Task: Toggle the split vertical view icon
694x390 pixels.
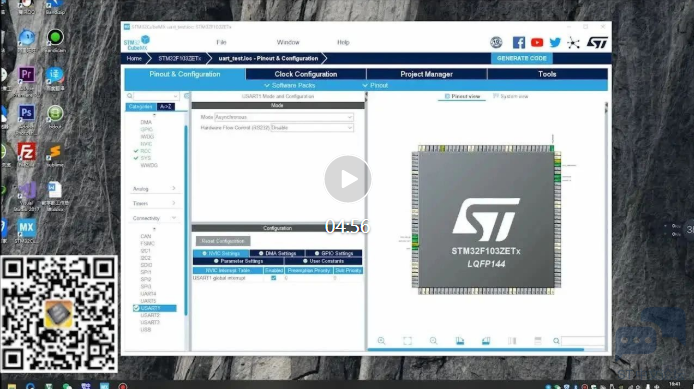Action: [512, 340]
